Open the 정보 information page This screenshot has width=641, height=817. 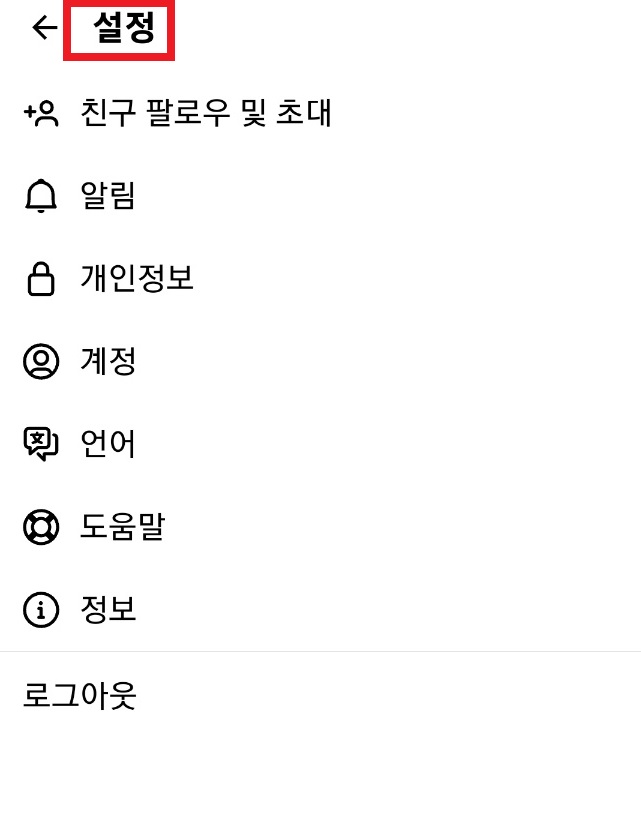point(108,609)
